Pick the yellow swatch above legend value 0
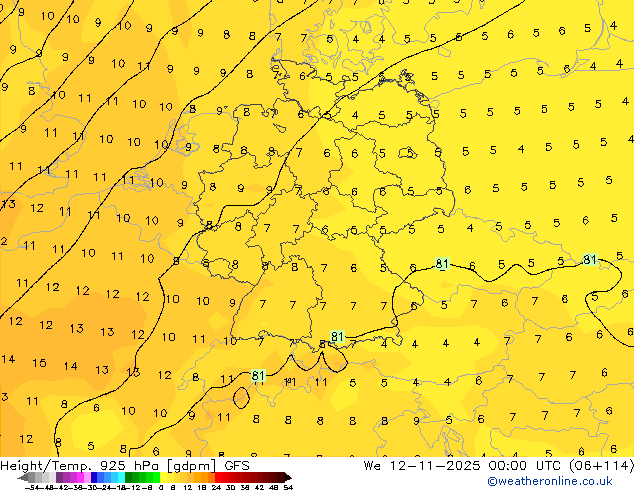Viewport: 634px width, 490px height. [163, 478]
